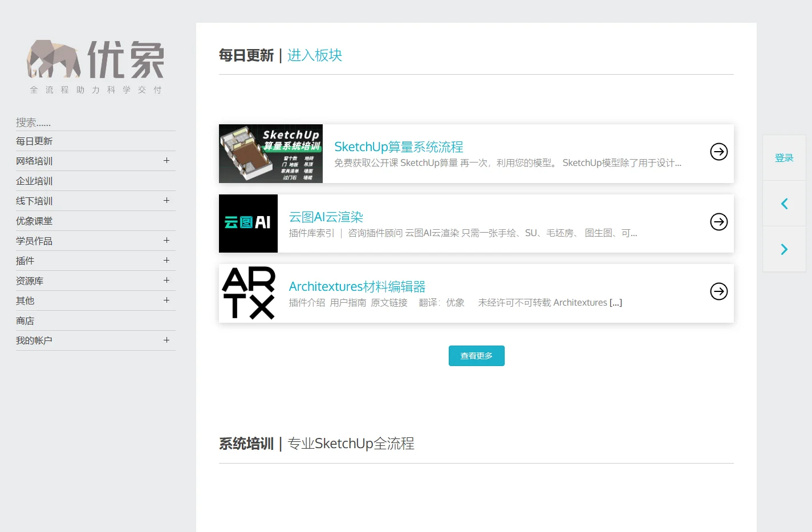Open 商店 menu item
The image size is (812, 532).
point(25,320)
